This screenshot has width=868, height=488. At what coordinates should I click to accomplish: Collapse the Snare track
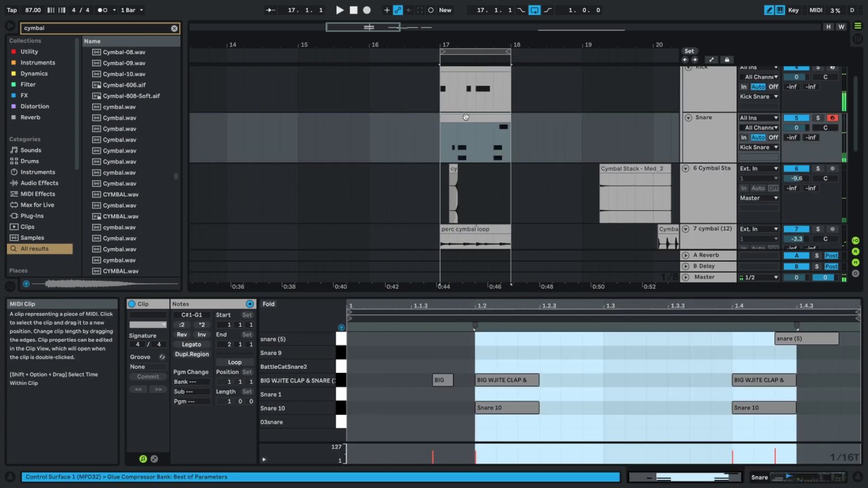688,118
